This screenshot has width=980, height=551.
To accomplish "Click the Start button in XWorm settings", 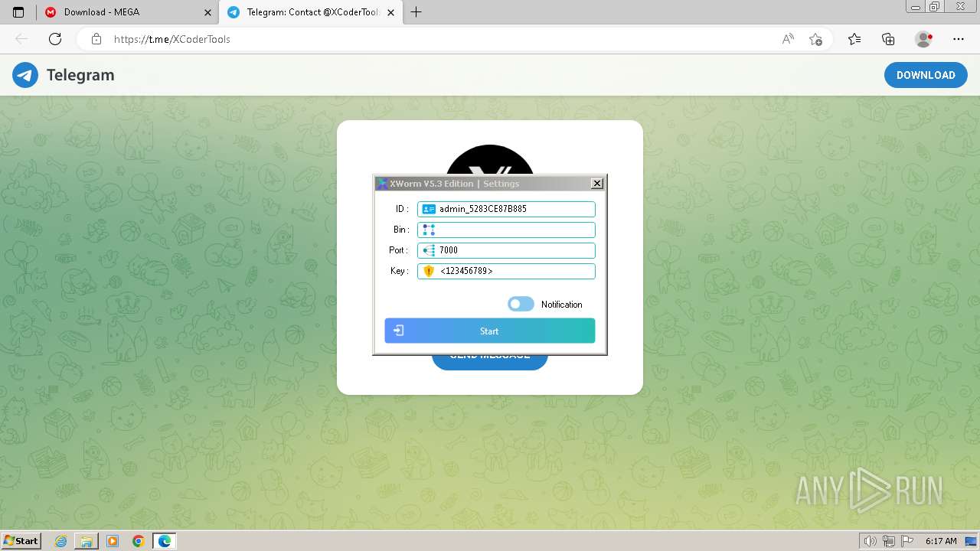I will pyautogui.click(x=489, y=331).
